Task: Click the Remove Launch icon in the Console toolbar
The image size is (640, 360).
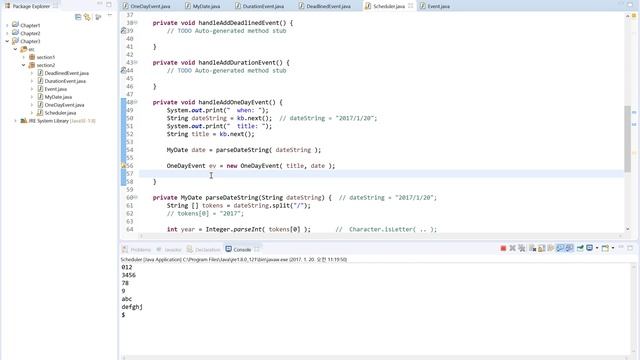Action: [513, 248]
